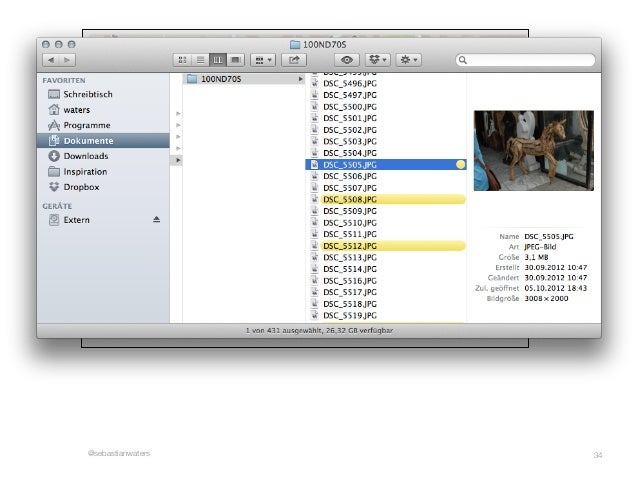The image size is (638, 479).
Task: Minimize the Finder window
Action: (x=59, y=44)
